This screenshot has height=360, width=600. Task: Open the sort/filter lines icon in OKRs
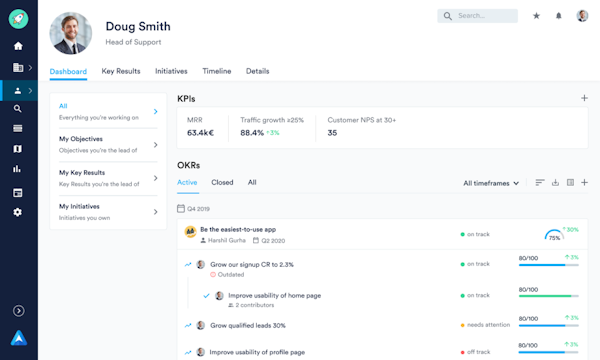point(540,182)
